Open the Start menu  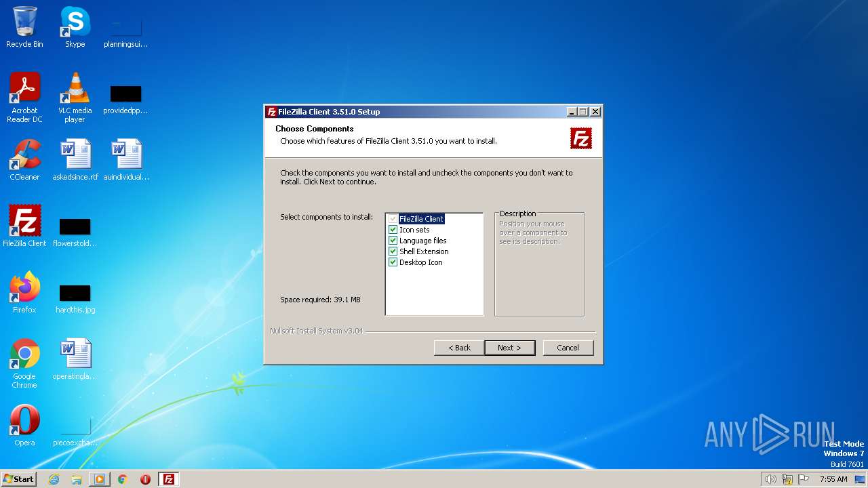tap(19, 479)
